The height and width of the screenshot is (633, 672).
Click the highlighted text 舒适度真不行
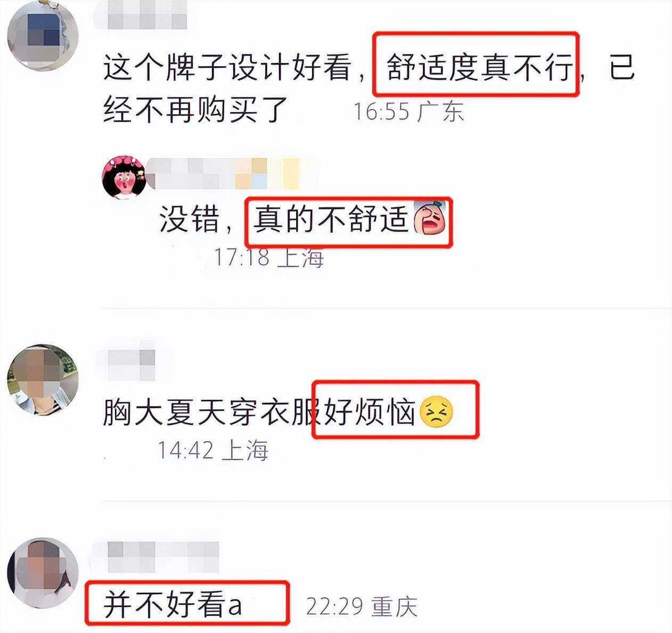pos(479,68)
